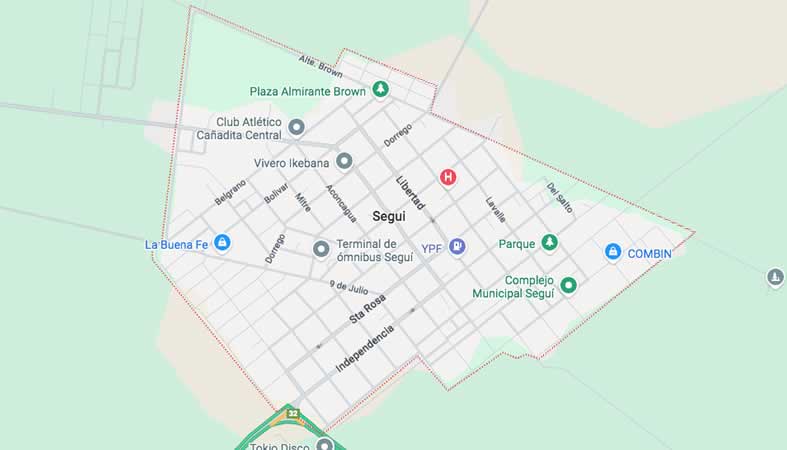
Task: Select the La Buena Fe shopping pin
Action: (x=222, y=242)
